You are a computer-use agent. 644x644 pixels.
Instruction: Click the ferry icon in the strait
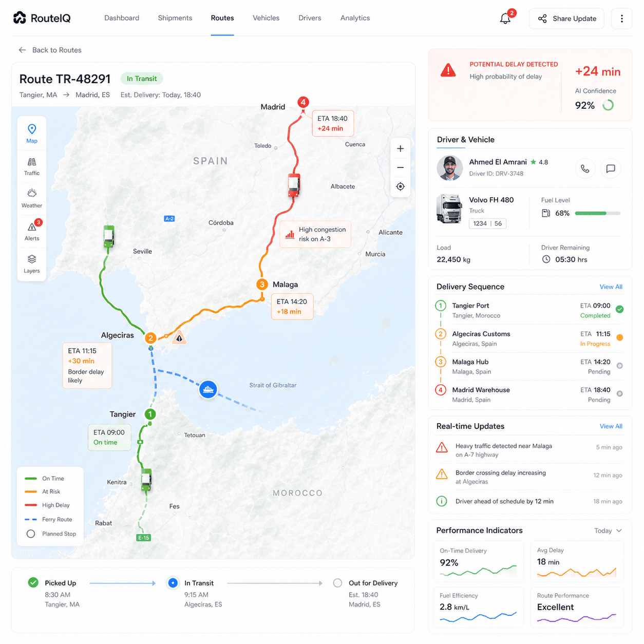208,390
